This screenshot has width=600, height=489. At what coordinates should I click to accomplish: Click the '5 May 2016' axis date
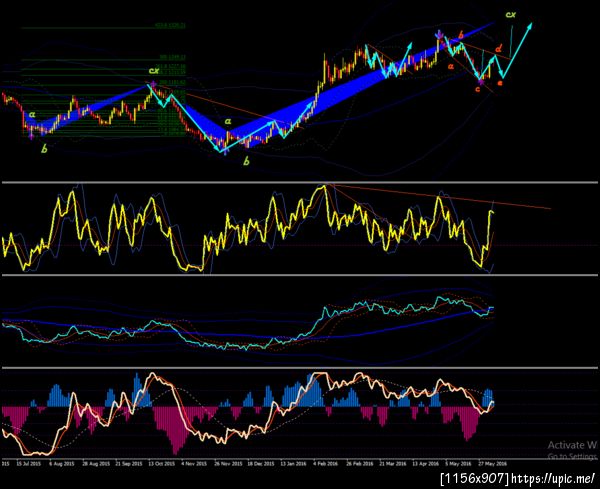[458, 463]
